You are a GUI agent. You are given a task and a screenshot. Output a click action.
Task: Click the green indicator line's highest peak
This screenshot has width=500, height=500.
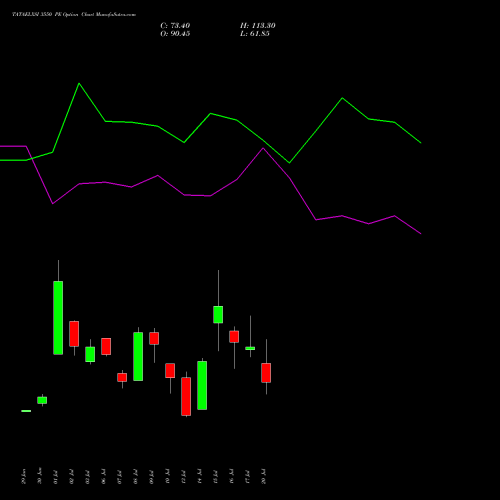click(79, 83)
